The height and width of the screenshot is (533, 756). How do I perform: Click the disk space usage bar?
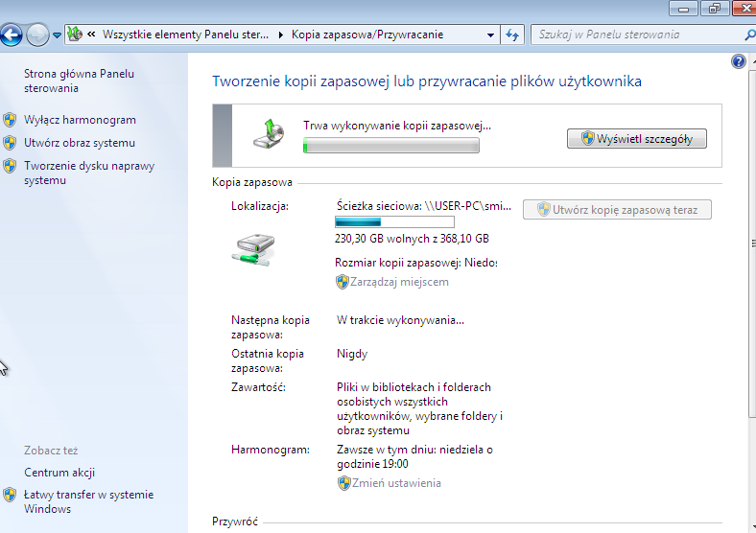(394, 221)
